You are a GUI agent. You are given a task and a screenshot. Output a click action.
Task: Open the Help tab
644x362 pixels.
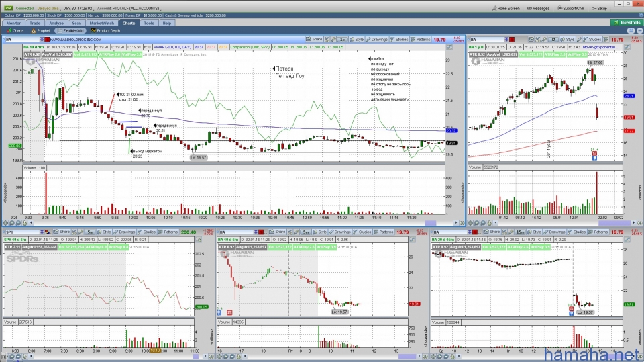(167, 23)
